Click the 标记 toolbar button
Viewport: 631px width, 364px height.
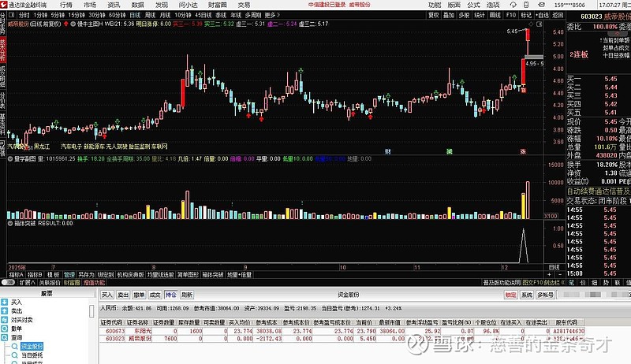click(x=526, y=15)
